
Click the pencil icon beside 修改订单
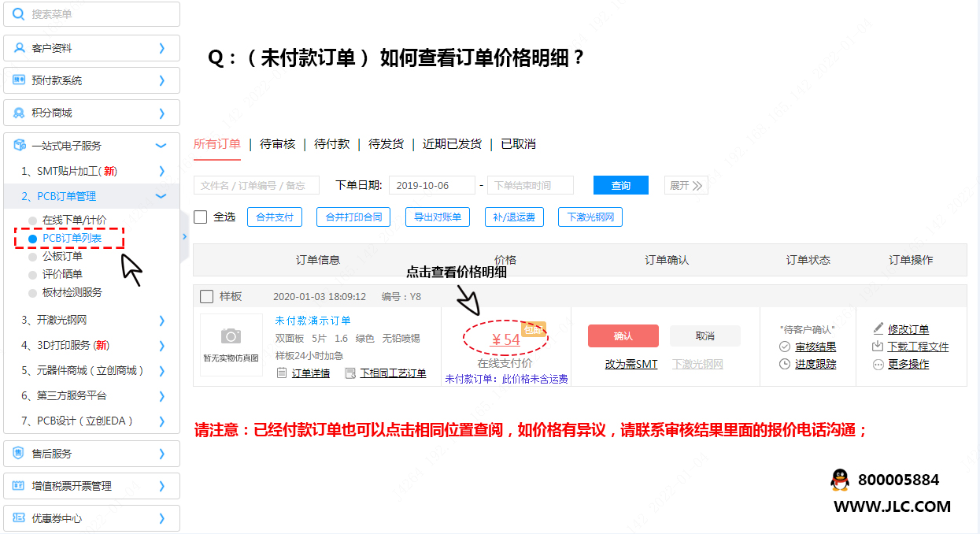[x=878, y=329]
